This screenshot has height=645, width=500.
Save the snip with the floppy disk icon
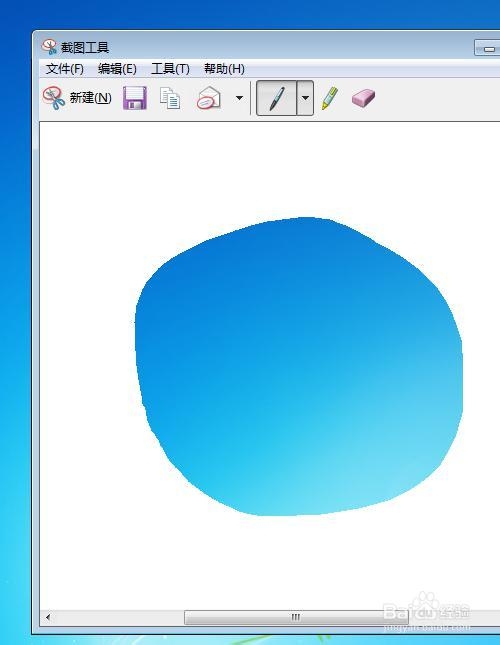pyautogui.click(x=135, y=98)
